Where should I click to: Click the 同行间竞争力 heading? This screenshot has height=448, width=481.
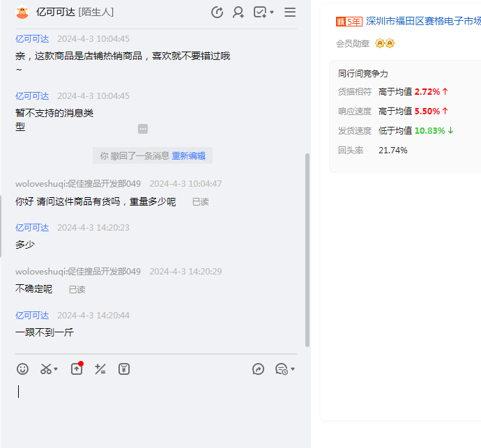coord(363,74)
